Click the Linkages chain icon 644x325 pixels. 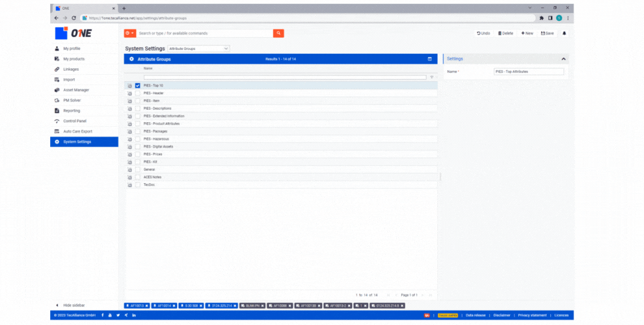pyautogui.click(x=57, y=69)
